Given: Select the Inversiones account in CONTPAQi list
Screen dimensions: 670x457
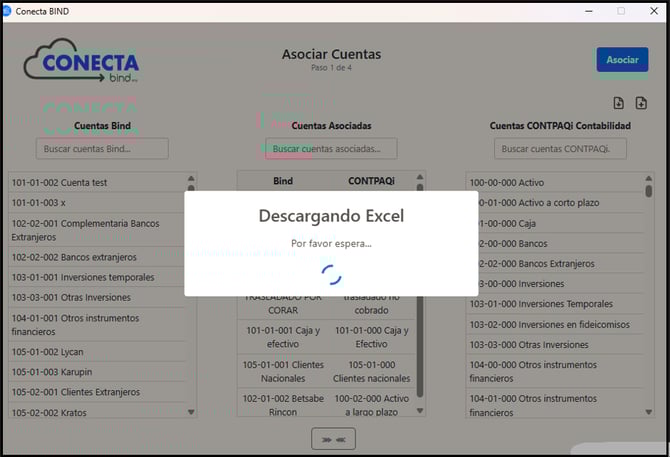Looking at the screenshot, I should coord(561,284).
